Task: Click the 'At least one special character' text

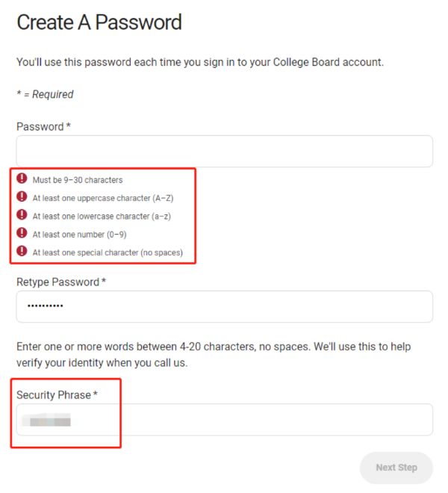Action: [x=108, y=252]
